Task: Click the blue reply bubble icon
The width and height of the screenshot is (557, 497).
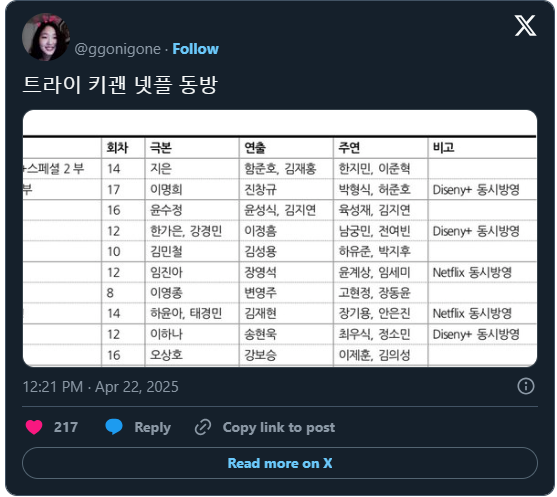Action: tap(114, 427)
